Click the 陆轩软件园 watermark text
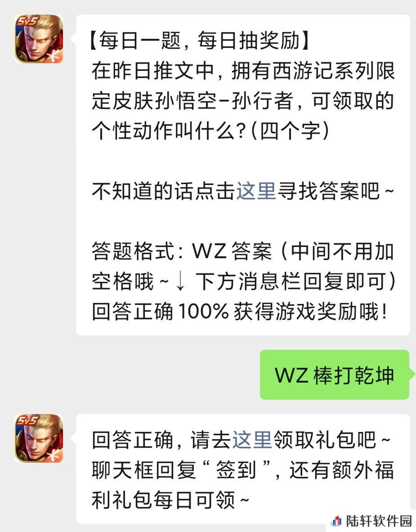This screenshot has width=416, height=532. click(x=379, y=521)
